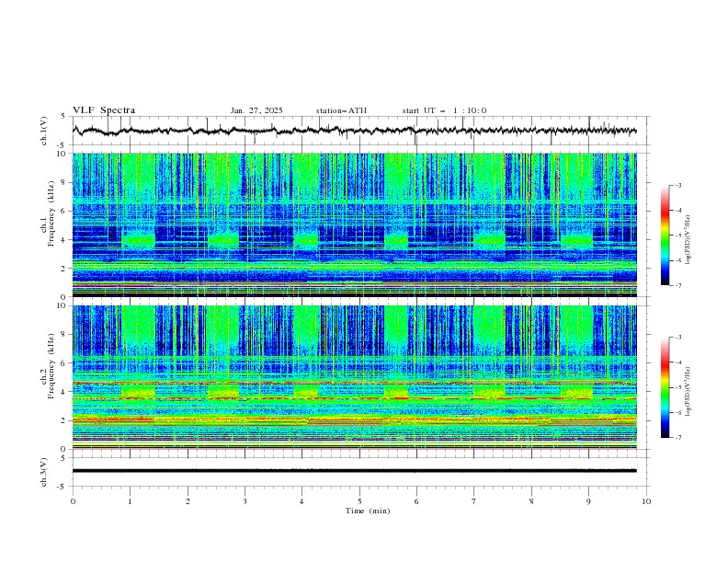Click the "VLF Spectra" plot title

pyautogui.click(x=104, y=110)
